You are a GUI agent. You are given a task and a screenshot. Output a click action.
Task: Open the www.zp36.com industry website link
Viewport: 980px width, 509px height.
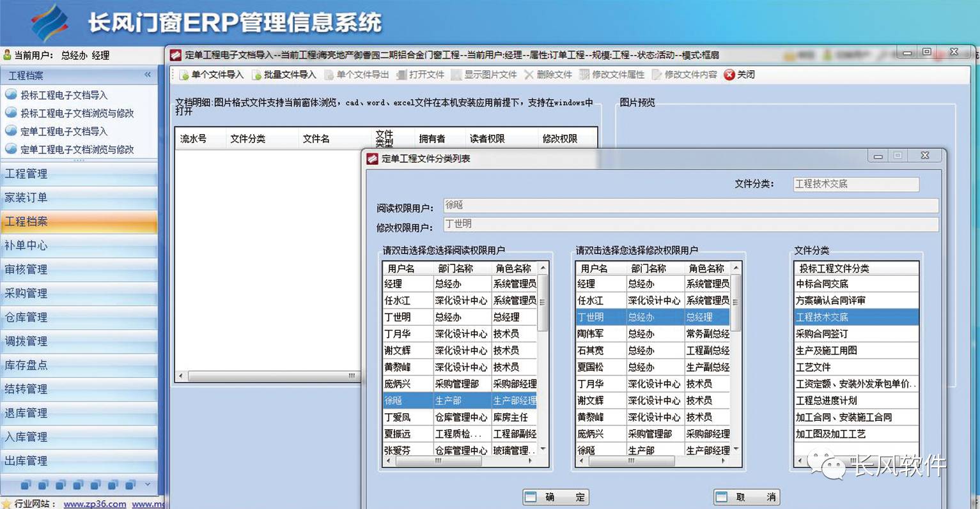tap(95, 504)
